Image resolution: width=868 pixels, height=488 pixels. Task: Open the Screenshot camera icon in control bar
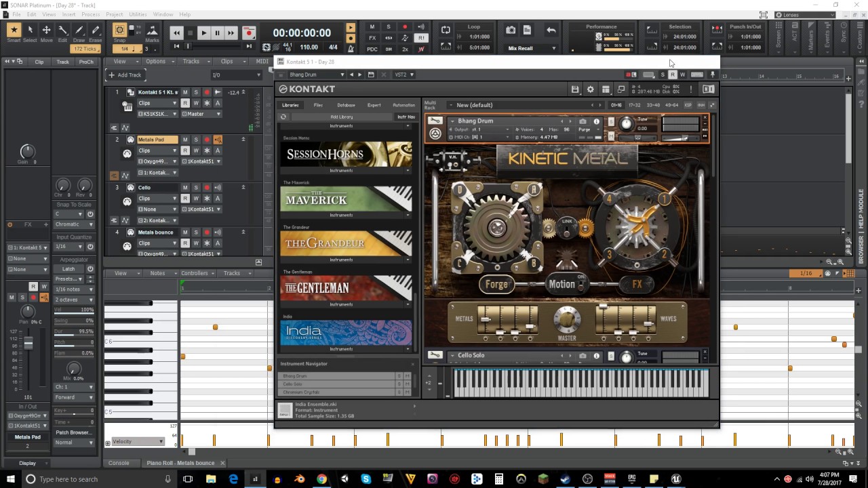tap(511, 30)
